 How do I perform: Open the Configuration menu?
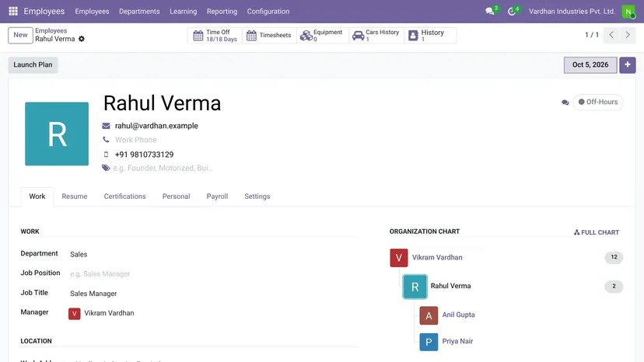tap(268, 12)
